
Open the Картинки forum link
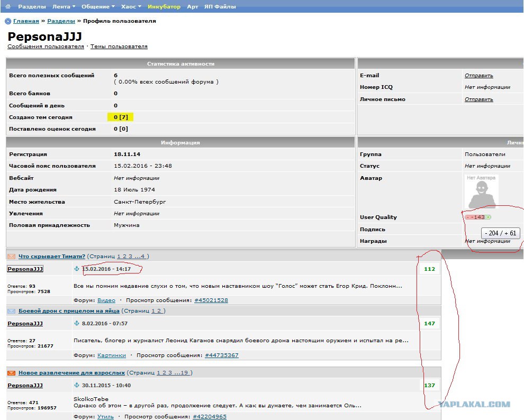112,355
